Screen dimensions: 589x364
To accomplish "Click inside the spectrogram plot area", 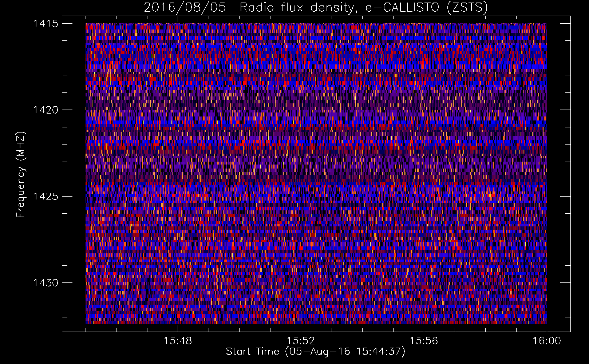I will pos(316,174).
